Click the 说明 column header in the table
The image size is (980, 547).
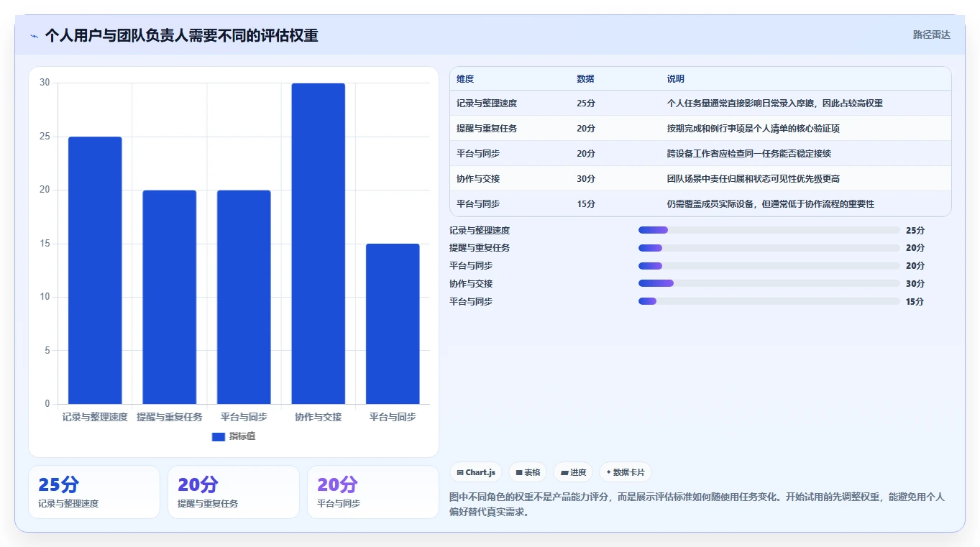(x=676, y=79)
